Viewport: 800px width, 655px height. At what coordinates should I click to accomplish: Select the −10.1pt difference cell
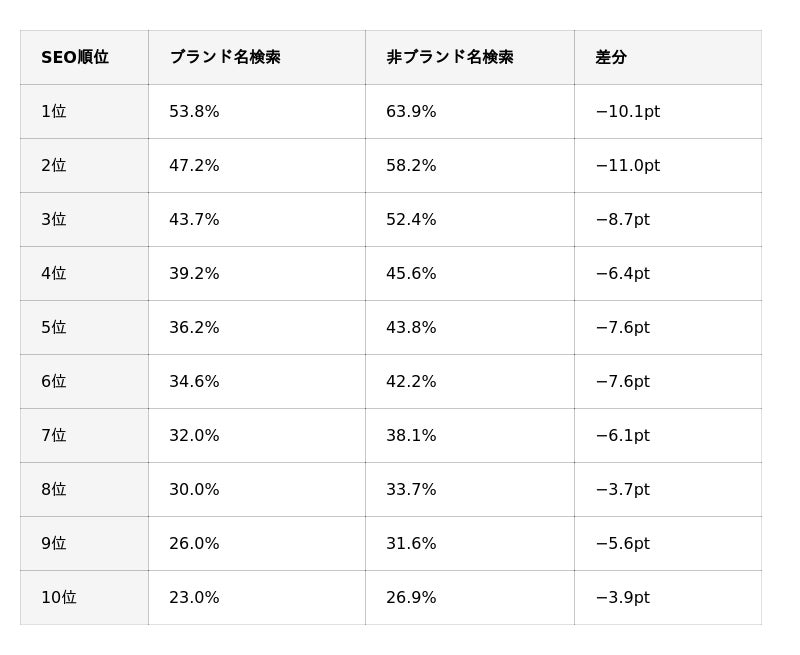pos(667,111)
